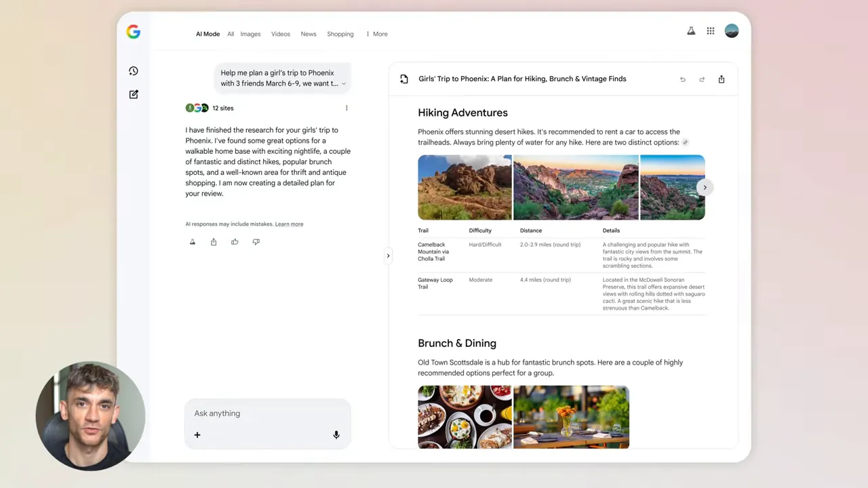Open the first hiking trail photo

465,188
